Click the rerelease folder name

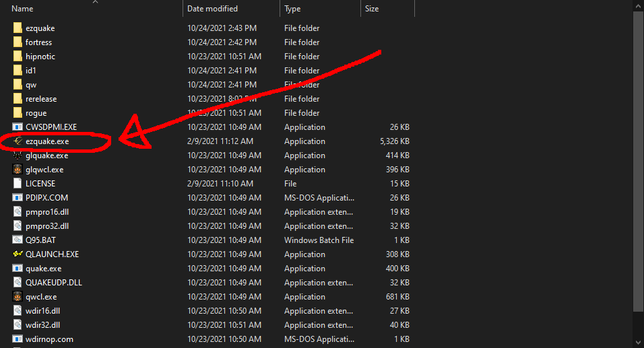[41, 99]
